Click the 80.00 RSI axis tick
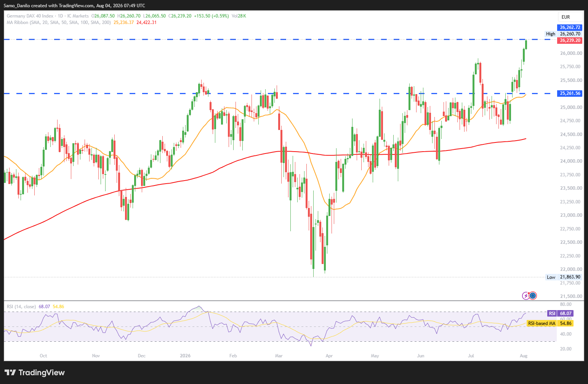This screenshot has width=588, height=384. click(566, 304)
